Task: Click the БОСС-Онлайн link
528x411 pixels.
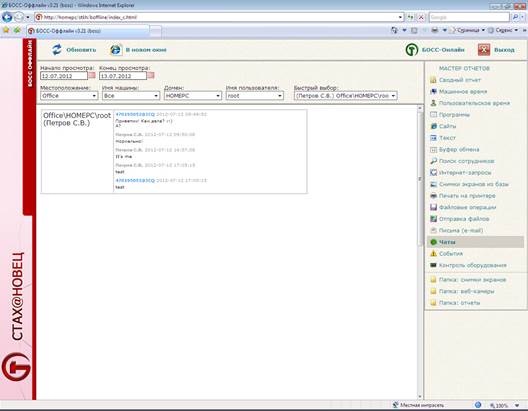Action: tap(443, 50)
